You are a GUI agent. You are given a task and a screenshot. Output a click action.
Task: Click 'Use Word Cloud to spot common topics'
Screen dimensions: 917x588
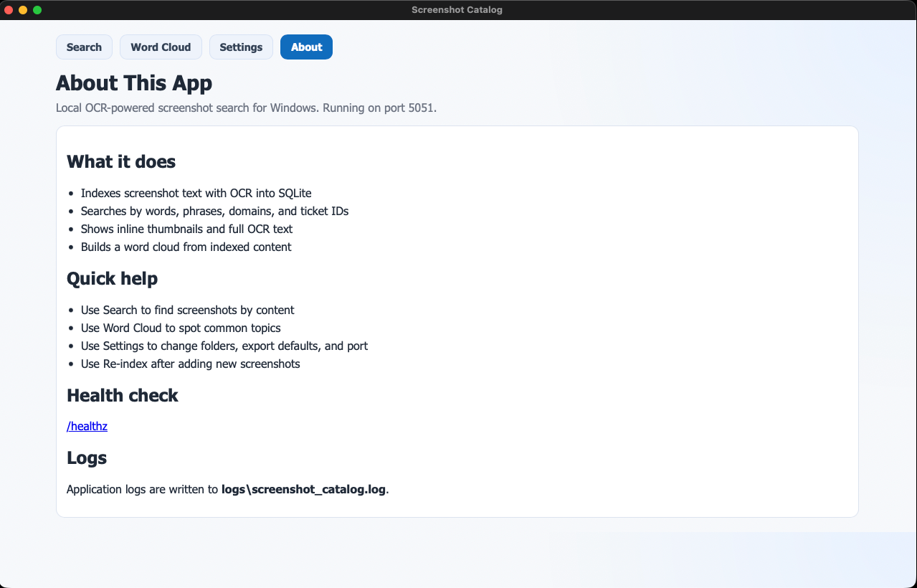tap(181, 328)
